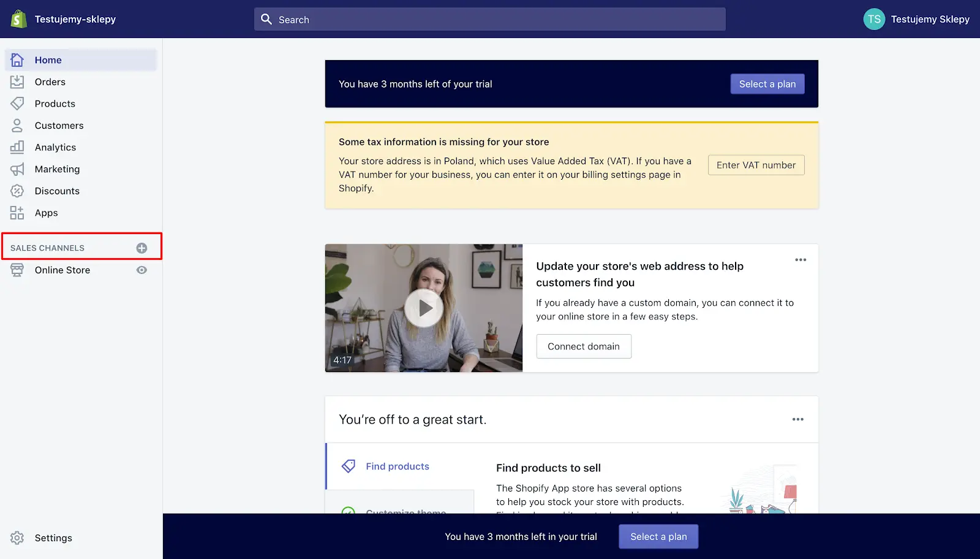Add a sales channel with plus icon
Viewport: 980px width, 559px height.
[141, 248]
